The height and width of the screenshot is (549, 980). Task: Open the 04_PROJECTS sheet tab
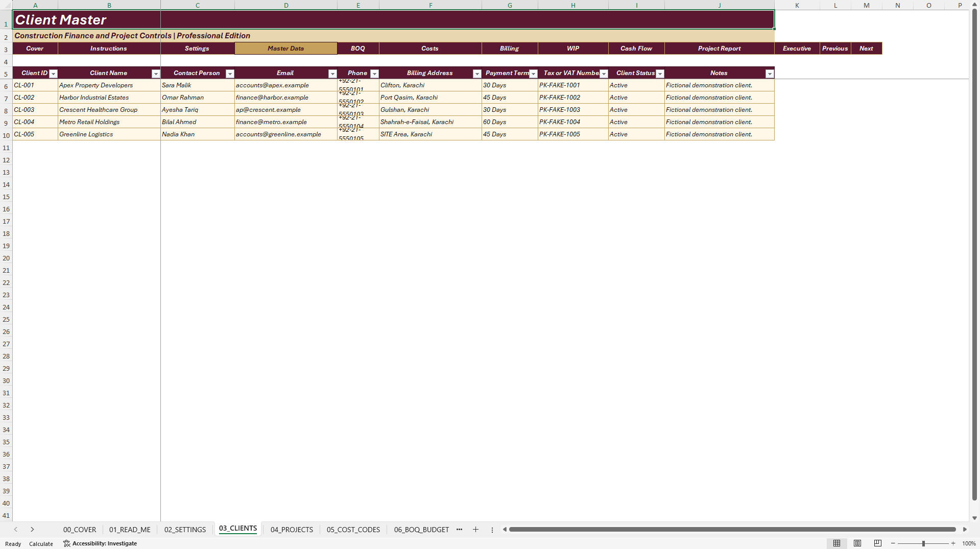(x=292, y=530)
